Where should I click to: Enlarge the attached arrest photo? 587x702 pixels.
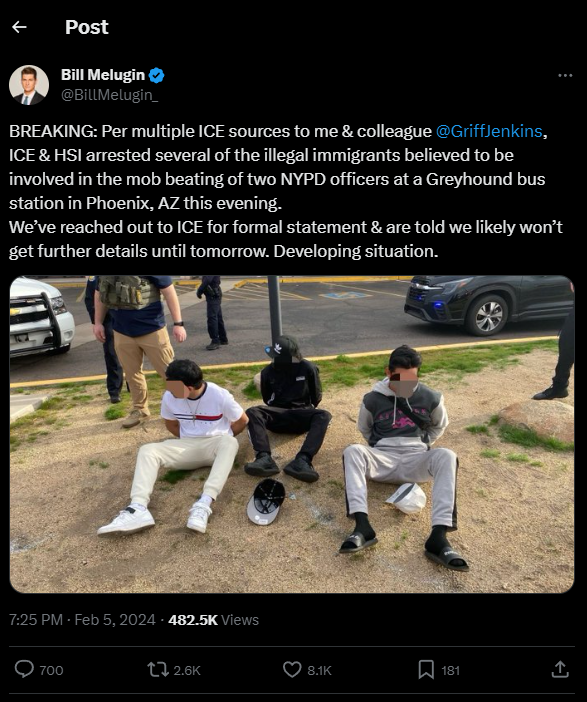coord(292,434)
